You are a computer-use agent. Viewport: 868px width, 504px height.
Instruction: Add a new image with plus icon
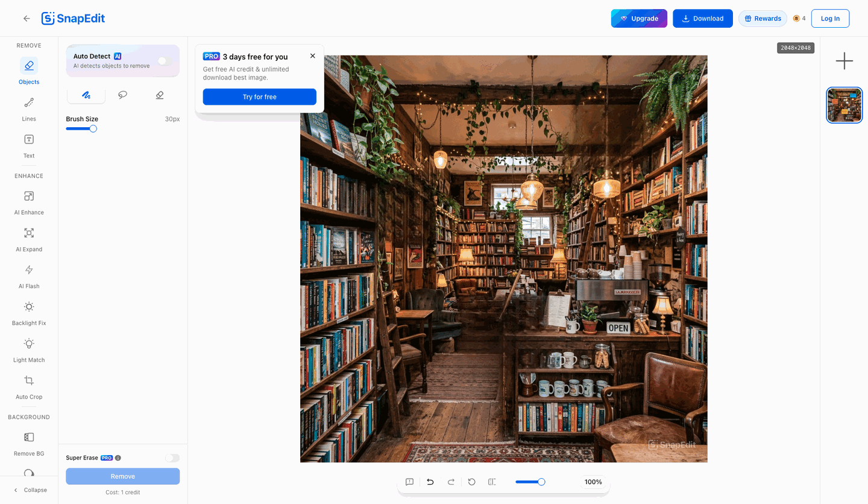tap(844, 61)
